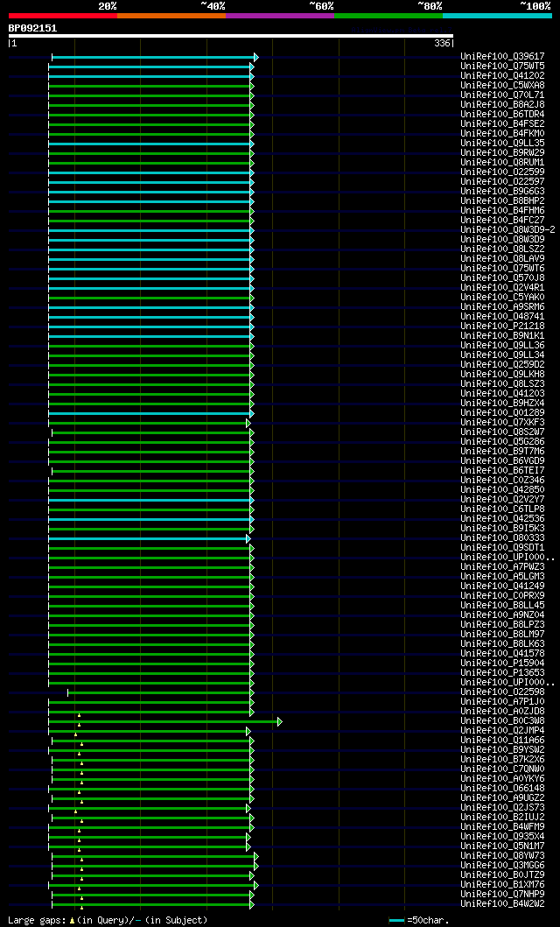Click the yellow gap marker under UniRef100_A0ZJD8 bar
The width and height of the screenshot is (560, 927).
[79, 715]
